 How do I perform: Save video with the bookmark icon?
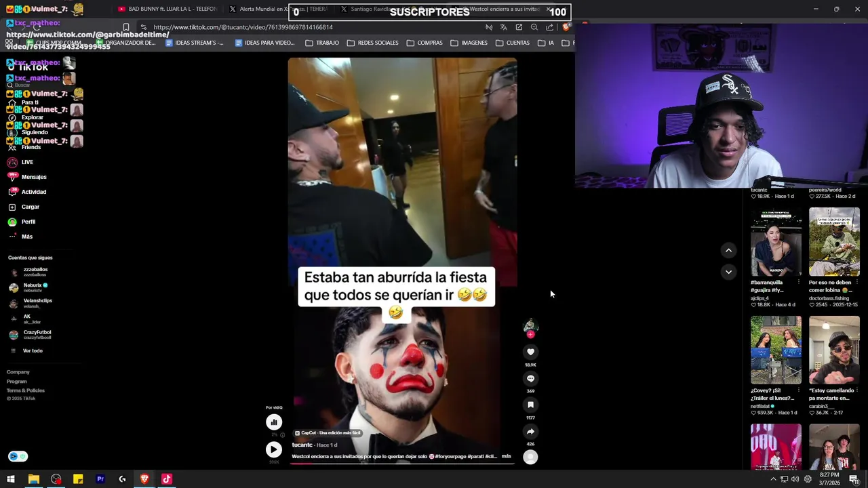(x=530, y=405)
